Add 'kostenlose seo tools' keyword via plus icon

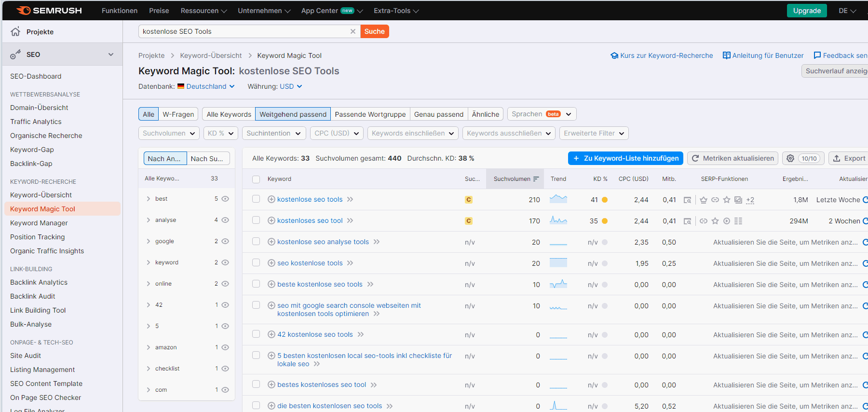tap(271, 199)
